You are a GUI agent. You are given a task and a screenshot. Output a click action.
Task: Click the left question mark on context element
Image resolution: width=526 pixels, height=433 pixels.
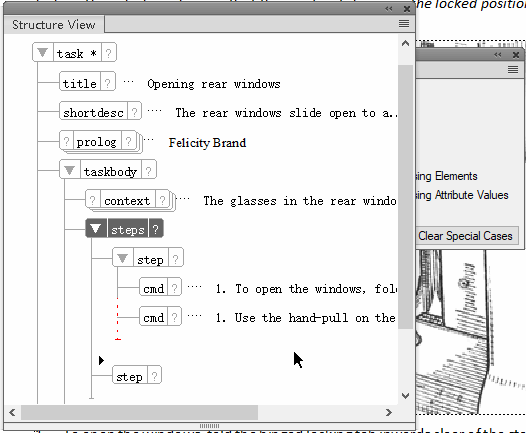93,200
